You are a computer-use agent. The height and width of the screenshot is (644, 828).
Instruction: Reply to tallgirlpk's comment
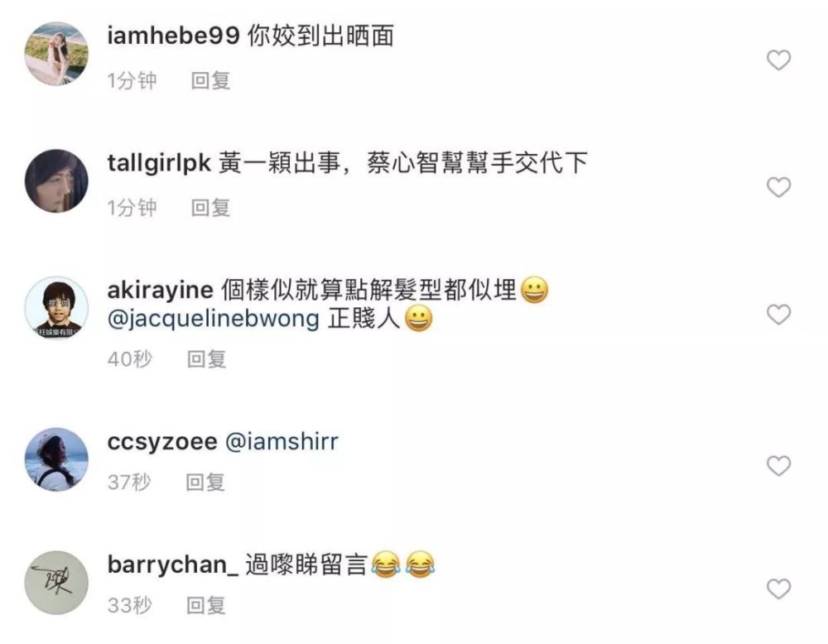(210, 208)
